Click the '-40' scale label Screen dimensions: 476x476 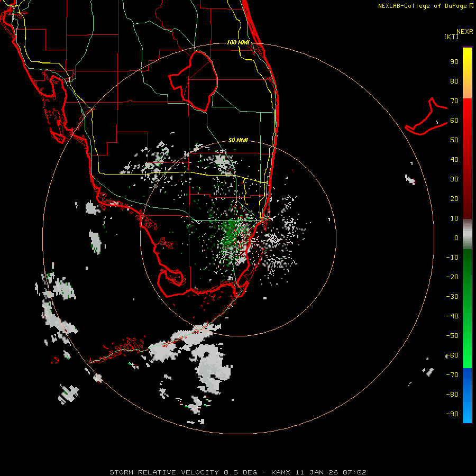452,316
